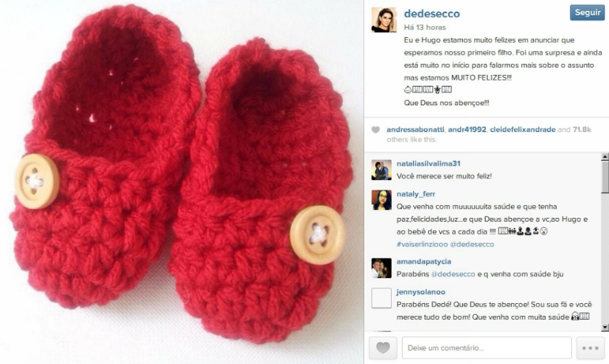The image size is (609, 364).
Task: Open dedesecco profile avatar
Action: (384, 20)
